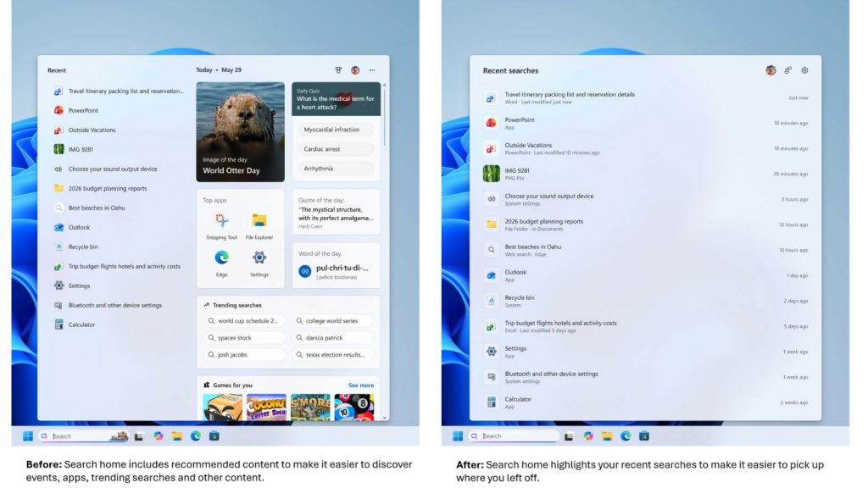Open Settings from Top apps
The height and width of the screenshot is (488, 868).
click(259, 263)
